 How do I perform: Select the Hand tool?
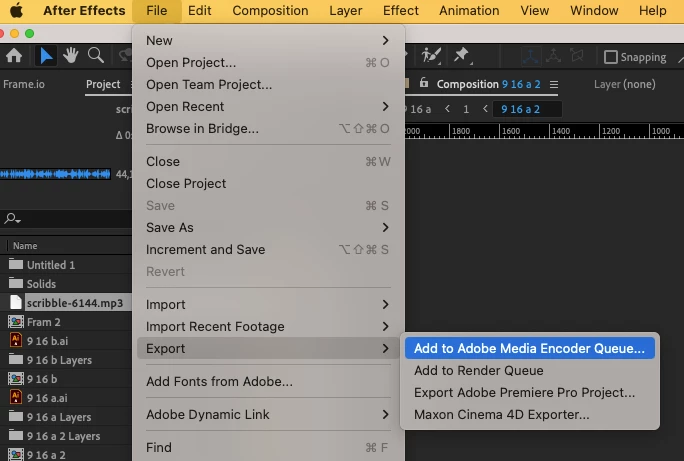click(x=70, y=55)
